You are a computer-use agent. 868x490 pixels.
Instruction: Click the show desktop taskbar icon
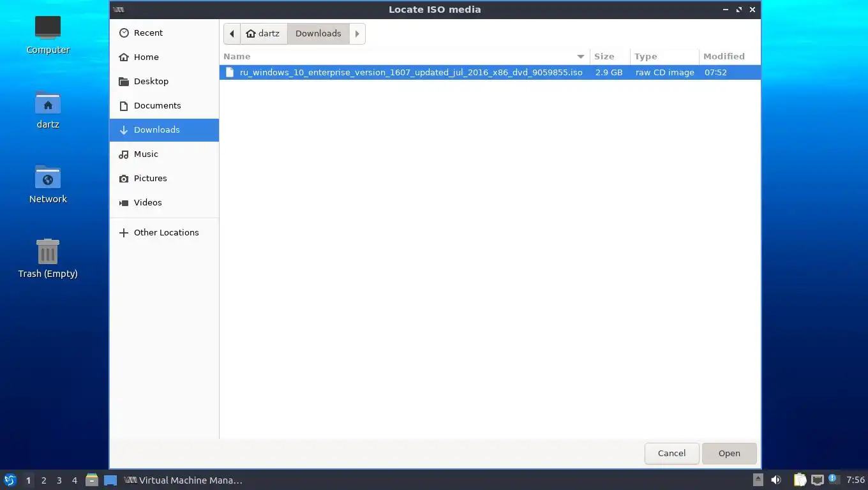110,480
